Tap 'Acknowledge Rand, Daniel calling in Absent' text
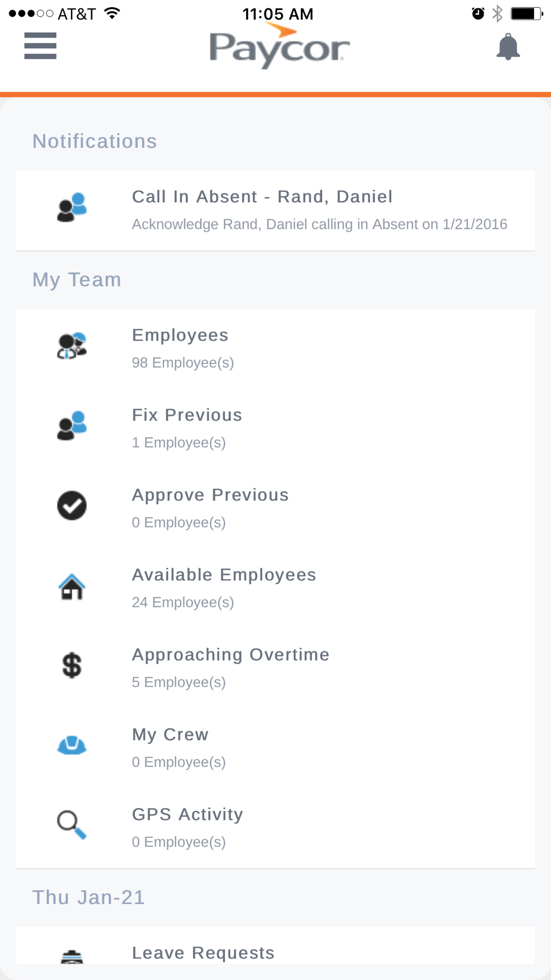 coord(275,224)
